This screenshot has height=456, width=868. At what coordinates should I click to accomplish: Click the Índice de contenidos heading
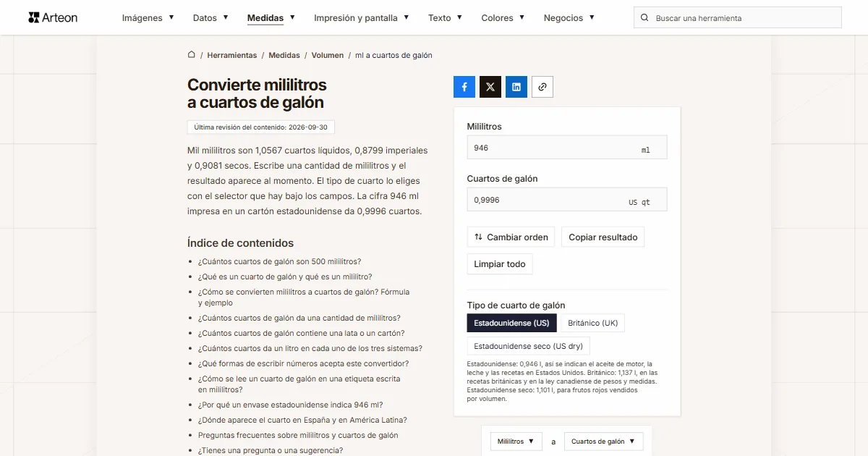point(241,243)
